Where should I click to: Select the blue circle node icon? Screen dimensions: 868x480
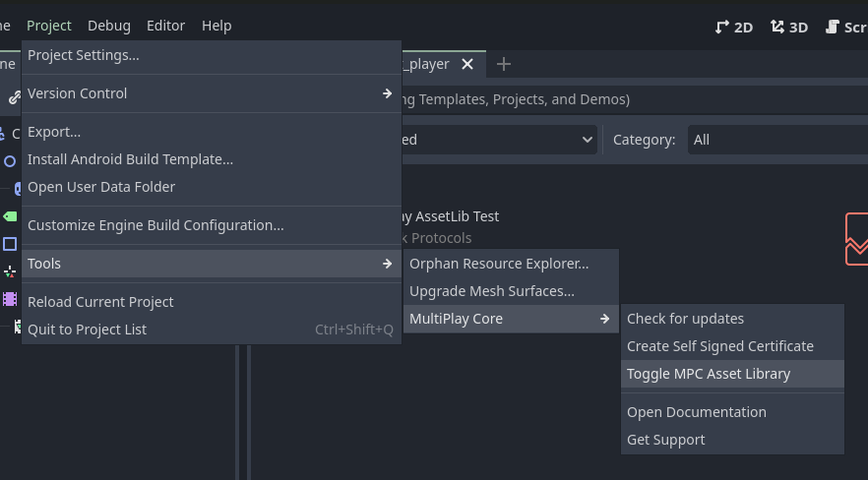coord(10,161)
